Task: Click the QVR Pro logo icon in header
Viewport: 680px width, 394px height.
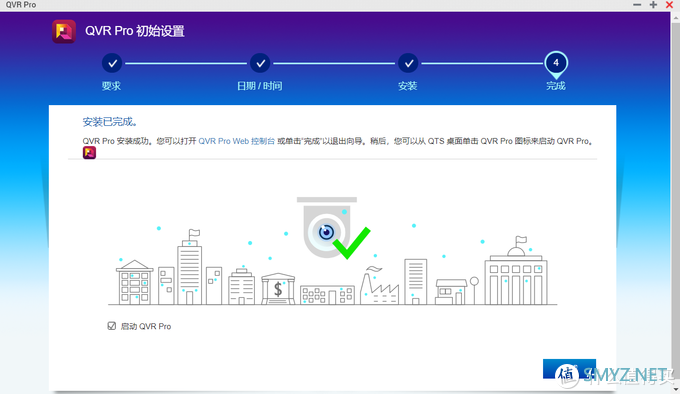Action: tap(64, 31)
